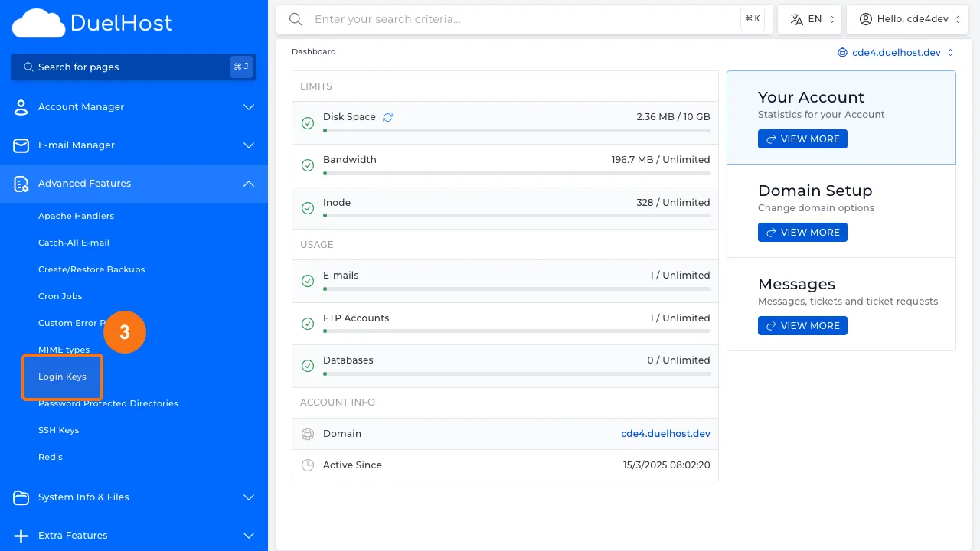Click VIEW MORE under Your Account

(x=802, y=139)
